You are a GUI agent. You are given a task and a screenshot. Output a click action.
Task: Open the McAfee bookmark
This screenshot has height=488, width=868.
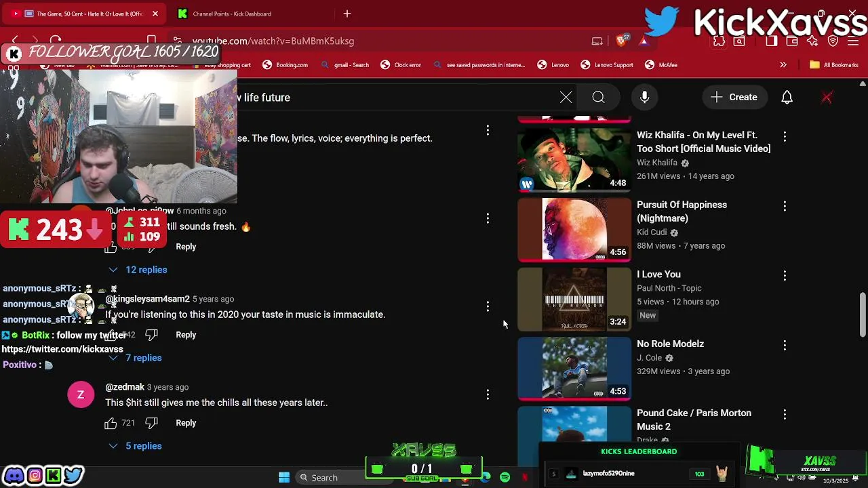coord(661,65)
